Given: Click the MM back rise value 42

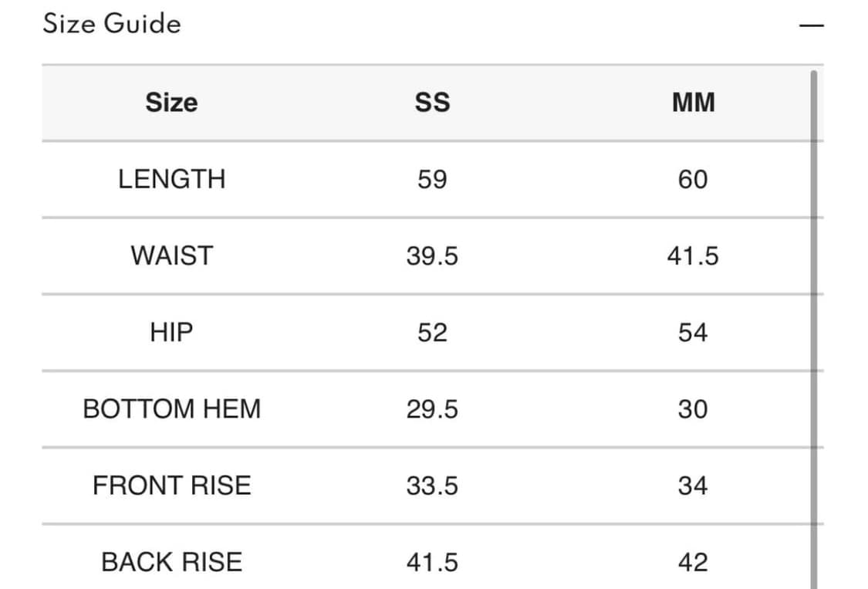Looking at the screenshot, I should click(x=693, y=562).
